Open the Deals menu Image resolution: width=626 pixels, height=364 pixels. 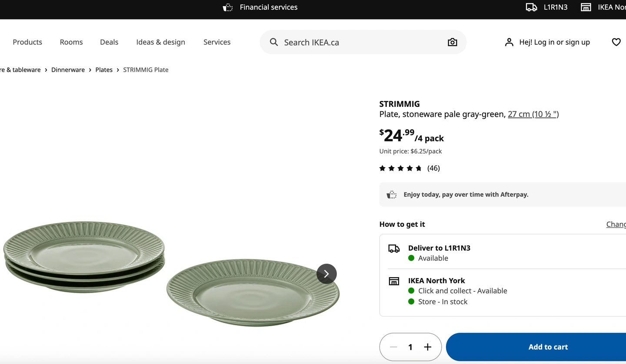[x=109, y=42]
